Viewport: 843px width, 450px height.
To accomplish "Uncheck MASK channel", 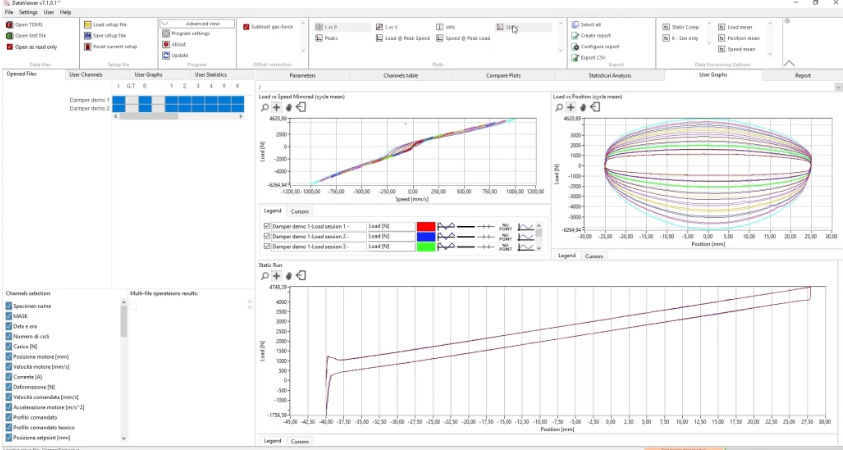I will tap(9, 316).
